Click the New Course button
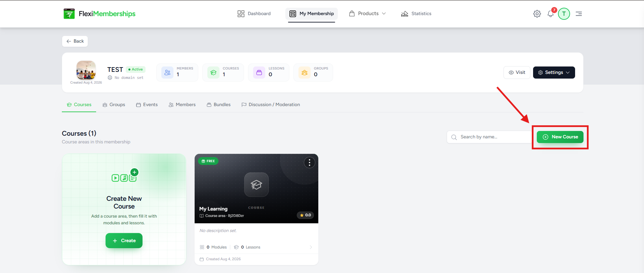 click(x=560, y=137)
